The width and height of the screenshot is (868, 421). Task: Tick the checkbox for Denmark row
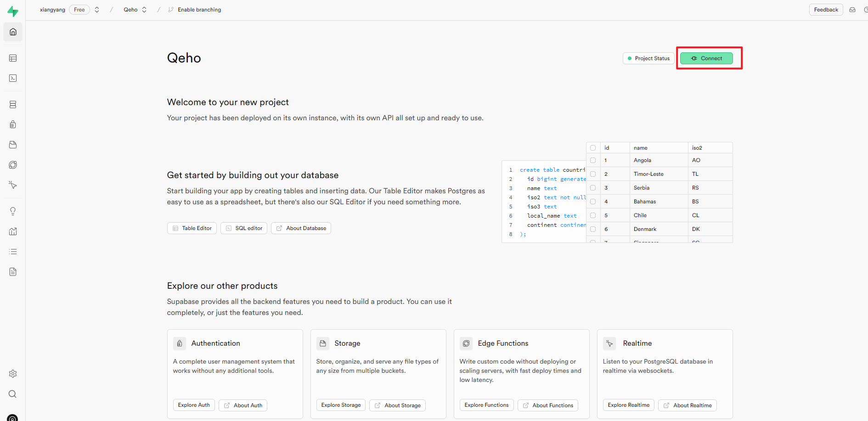coord(593,229)
